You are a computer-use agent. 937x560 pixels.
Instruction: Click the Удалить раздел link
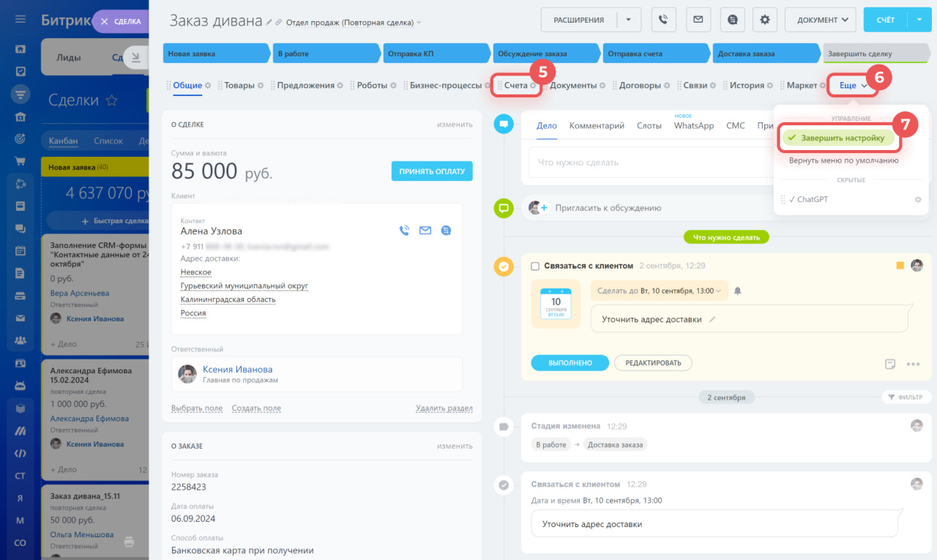[x=444, y=408]
